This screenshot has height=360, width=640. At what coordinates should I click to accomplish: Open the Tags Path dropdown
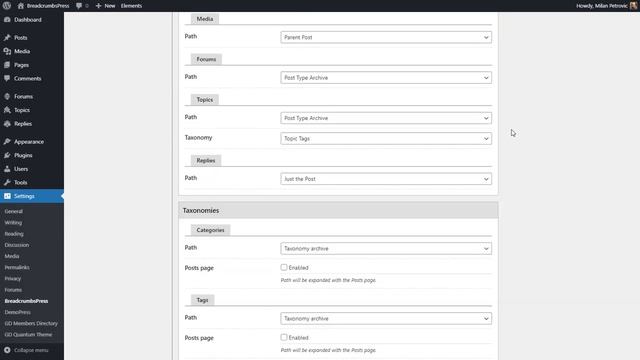386,318
